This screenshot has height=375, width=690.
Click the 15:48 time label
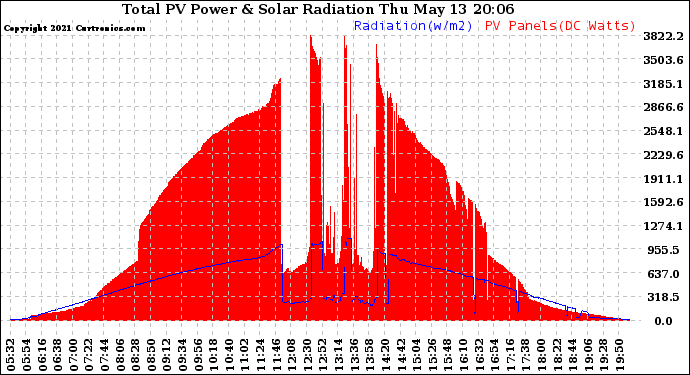[448, 355]
